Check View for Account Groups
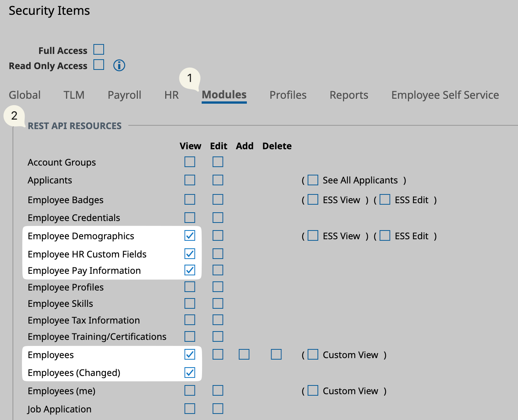This screenshot has height=420, width=518. click(x=190, y=162)
